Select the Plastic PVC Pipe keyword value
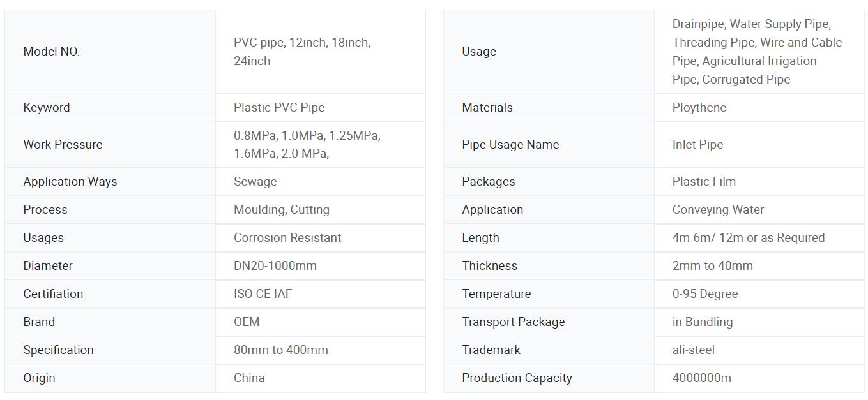Viewport: 868px width, 400px height. point(279,107)
